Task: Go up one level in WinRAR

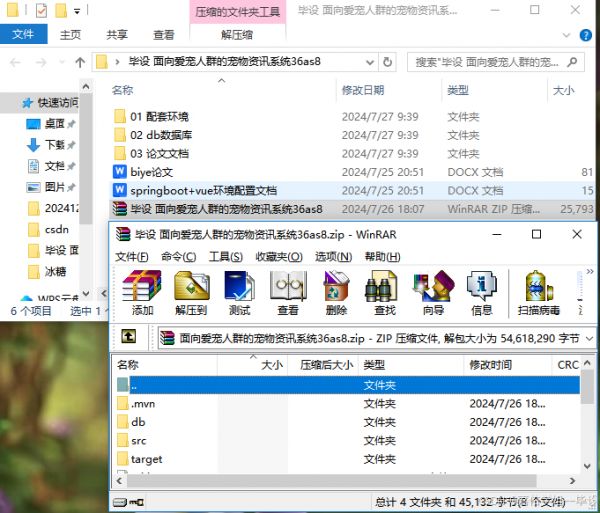Action: click(129, 337)
